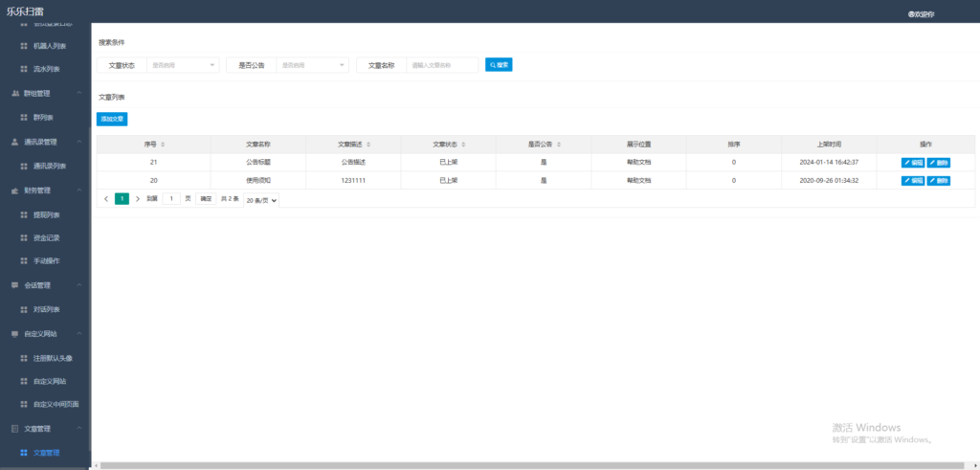
Task: Collapse the 财务管理 section chevron
Action: (78, 190)
